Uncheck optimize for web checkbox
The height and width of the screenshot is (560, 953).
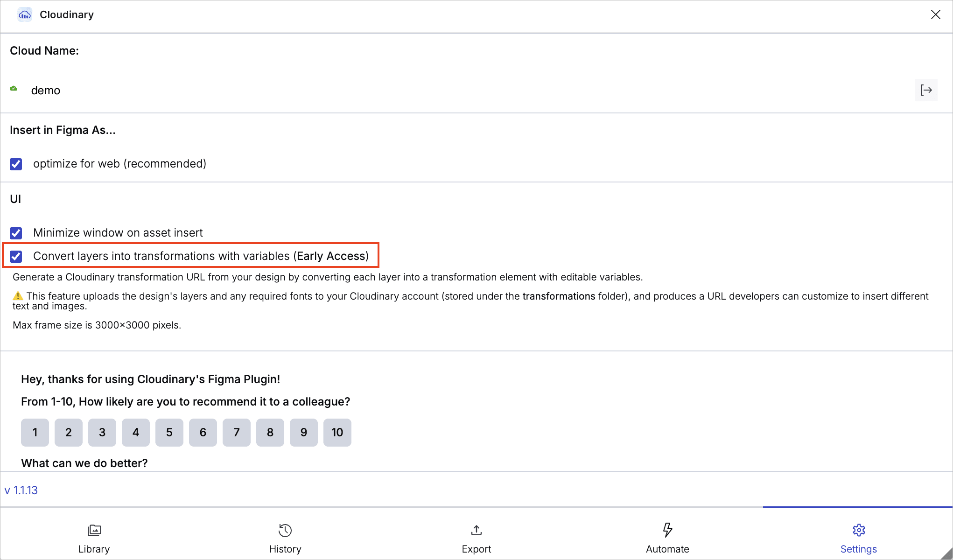pyautogui.click(x=16, y=164)
